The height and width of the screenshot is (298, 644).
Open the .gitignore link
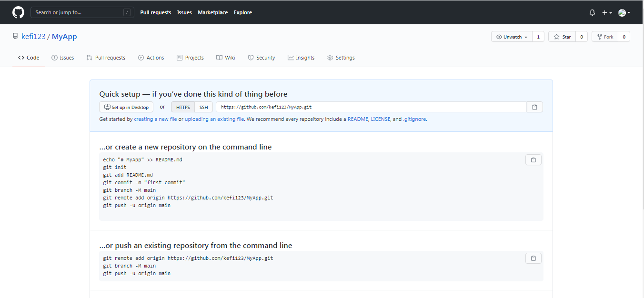(414, 119)
